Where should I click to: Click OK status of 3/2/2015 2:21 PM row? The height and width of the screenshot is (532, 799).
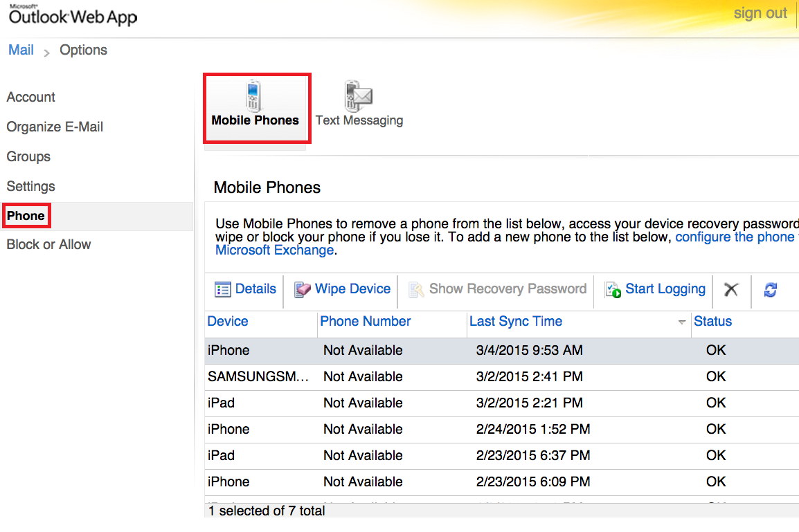pyautogui.click(x=716, y=403)
